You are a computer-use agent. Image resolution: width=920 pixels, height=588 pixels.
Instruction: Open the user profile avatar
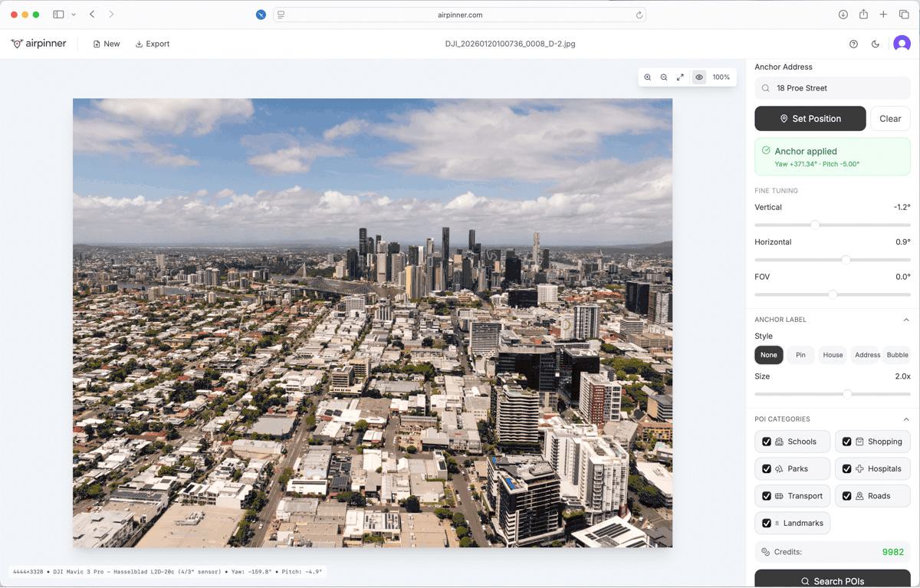(x=902, y=44)
